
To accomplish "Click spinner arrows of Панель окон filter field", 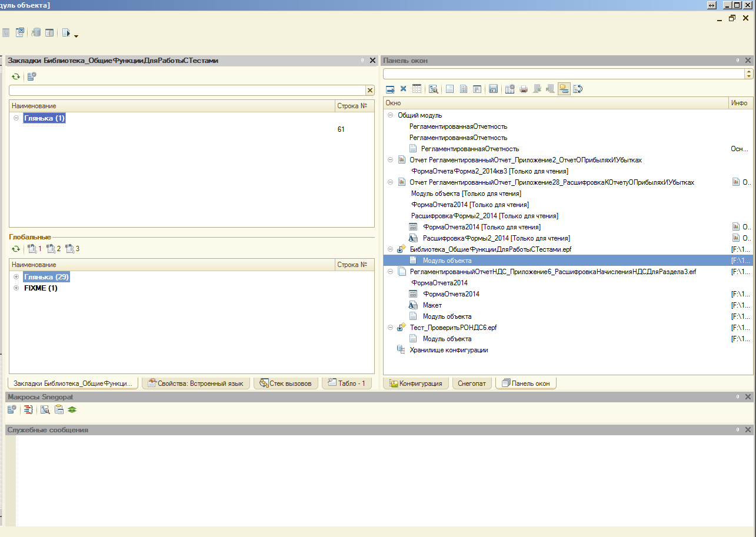I will (748, 74).
